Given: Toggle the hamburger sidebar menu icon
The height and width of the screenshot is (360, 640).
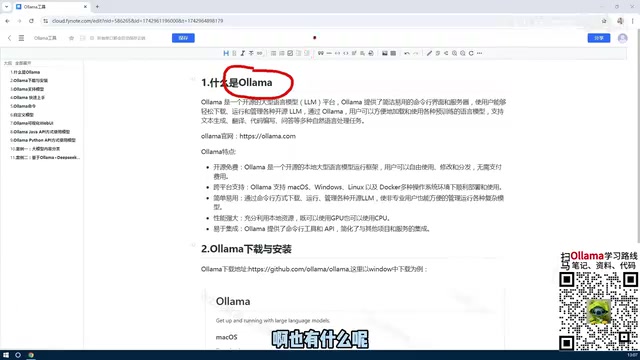Looking at the screenshot, I should 21,38.
